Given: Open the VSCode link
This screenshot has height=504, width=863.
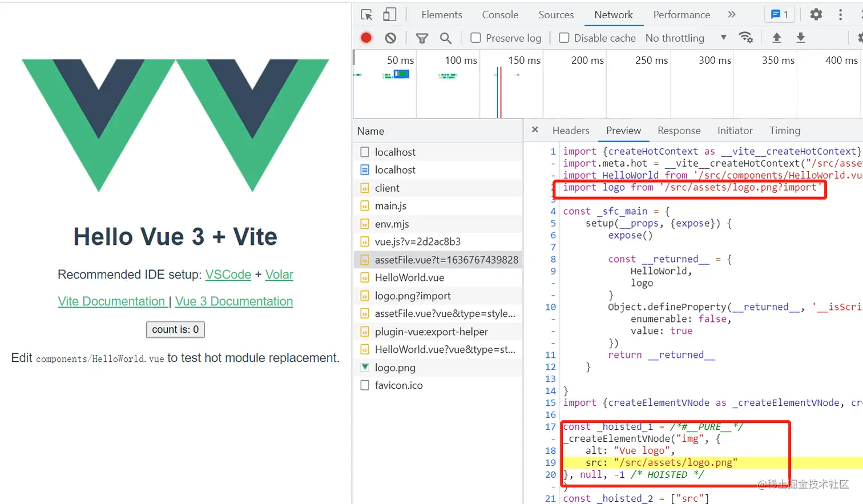Looking at the screenshot, I should click(228, 275).
